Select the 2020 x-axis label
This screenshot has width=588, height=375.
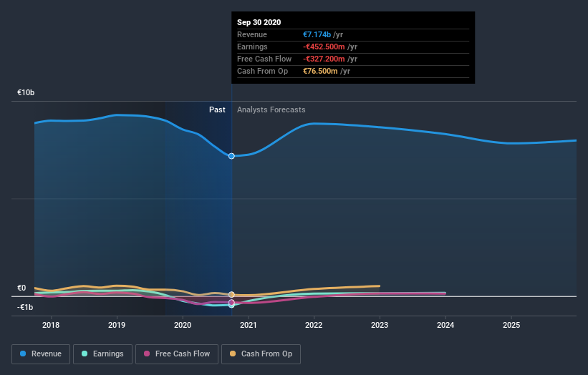(x=183, y=325)
